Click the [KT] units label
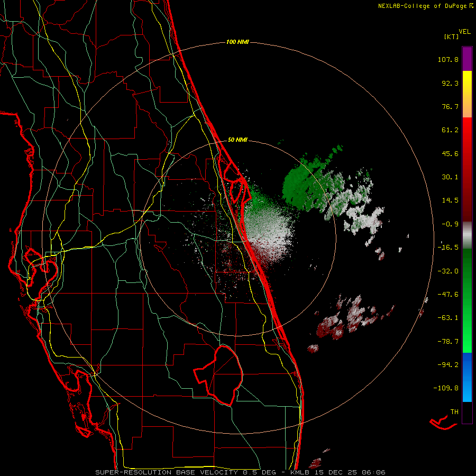The width and height of the screenshot is (476, 476). (451, 36)
